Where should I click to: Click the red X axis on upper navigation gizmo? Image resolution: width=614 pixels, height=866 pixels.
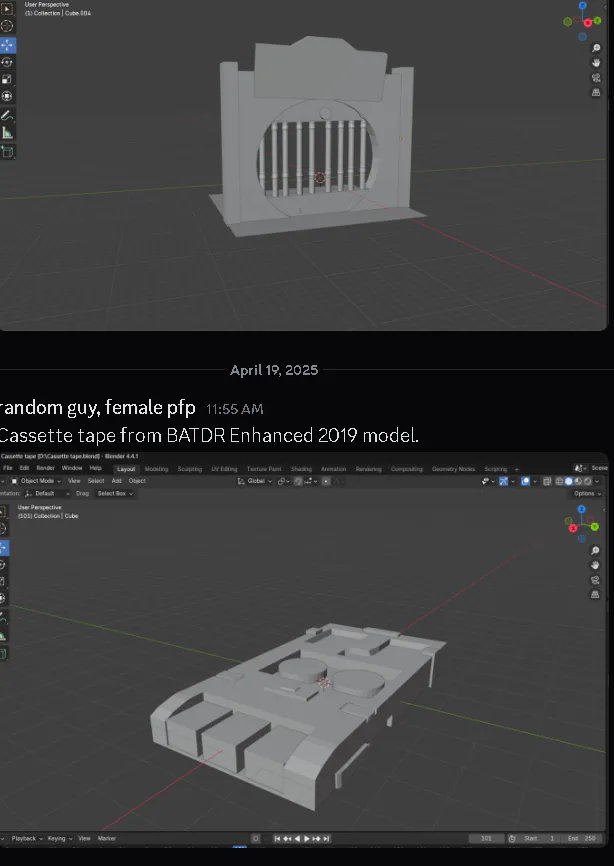click(587, 23)
